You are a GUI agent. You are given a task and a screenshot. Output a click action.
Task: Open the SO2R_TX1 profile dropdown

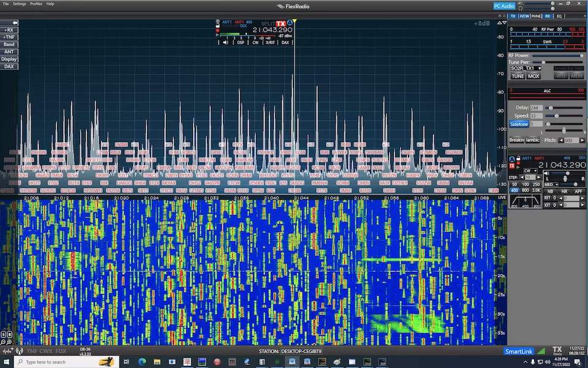coord(526,68)
